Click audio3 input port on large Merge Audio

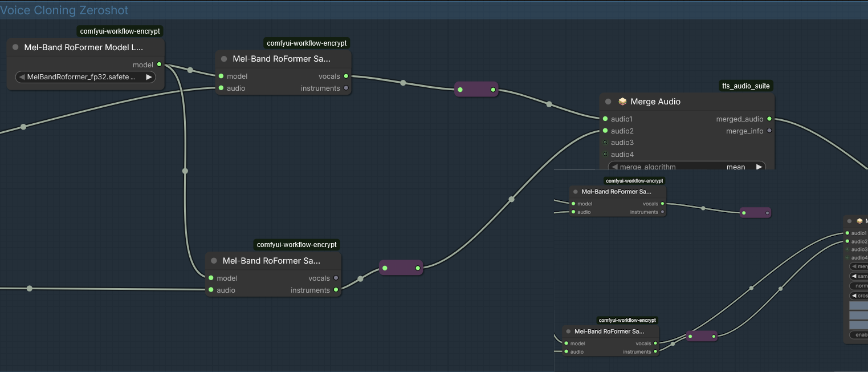pos(605,142)
